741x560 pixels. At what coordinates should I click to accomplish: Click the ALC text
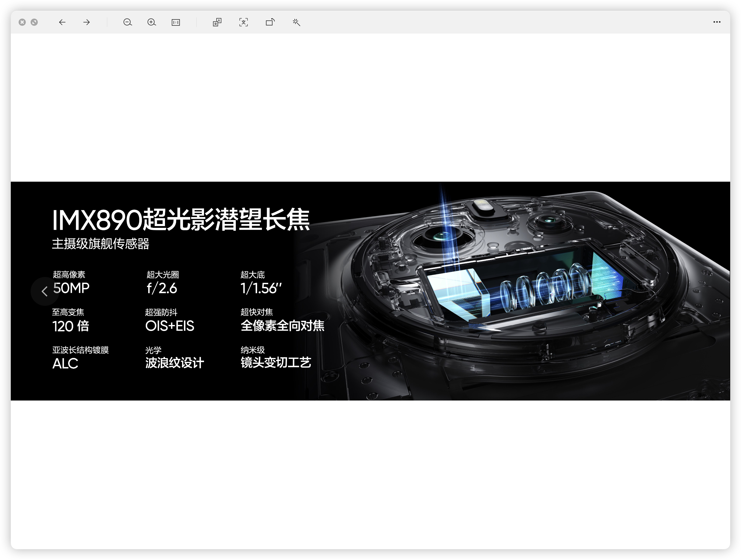pyautogui.click(x=65, y=364)
